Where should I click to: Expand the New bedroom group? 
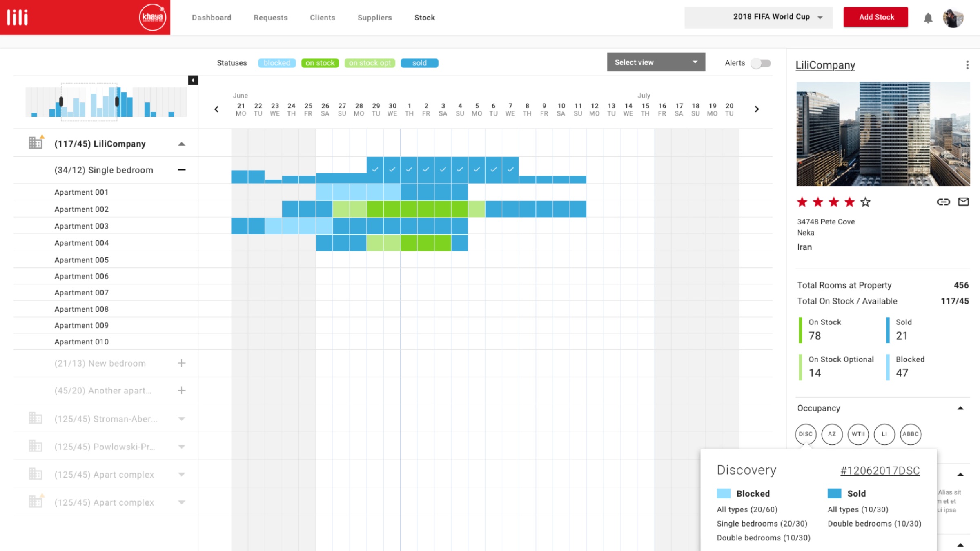[182, 363]
